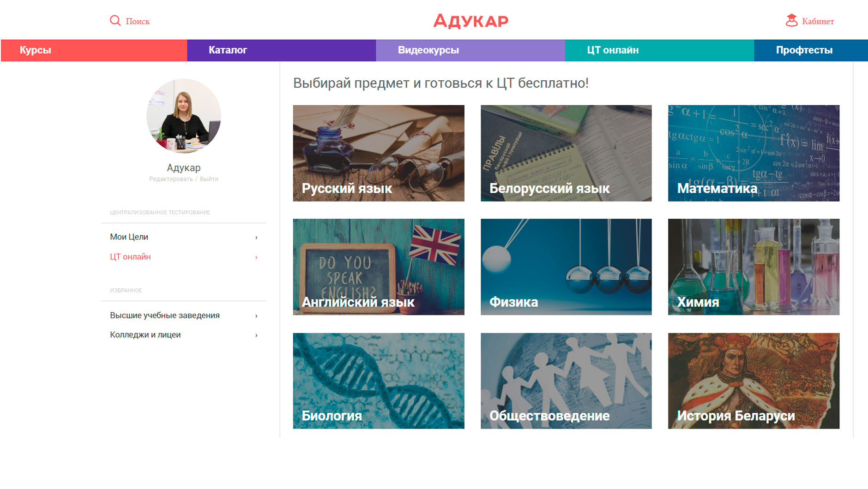This screenshot has width=868, height=489.
Task: Open the Кабинет user icon
Action: click(791, 21)
